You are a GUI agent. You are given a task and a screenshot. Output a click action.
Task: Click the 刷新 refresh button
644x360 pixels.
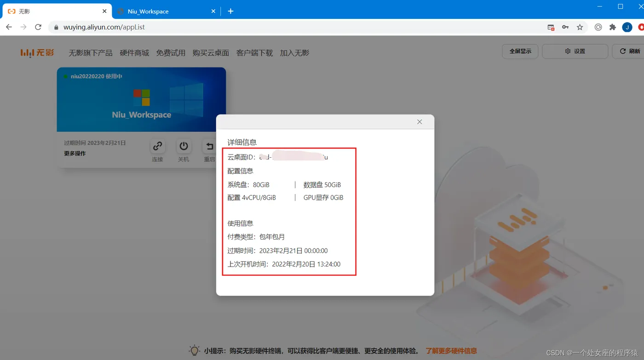click(x=629, y=51)
